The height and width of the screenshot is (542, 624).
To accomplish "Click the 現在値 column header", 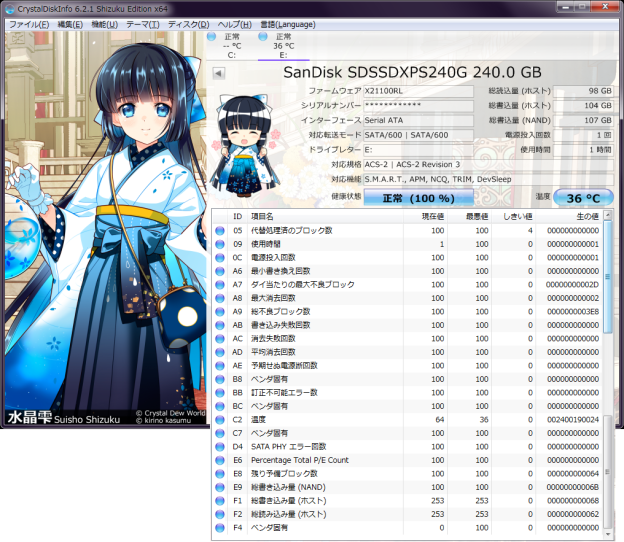I will [425, 216].
